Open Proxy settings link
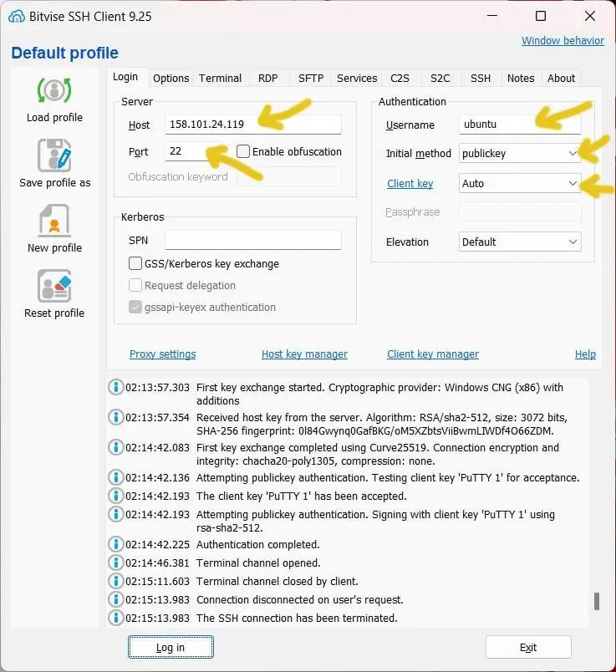The height and width of the screenshot is (672, 616). click(x=162, y=354)
